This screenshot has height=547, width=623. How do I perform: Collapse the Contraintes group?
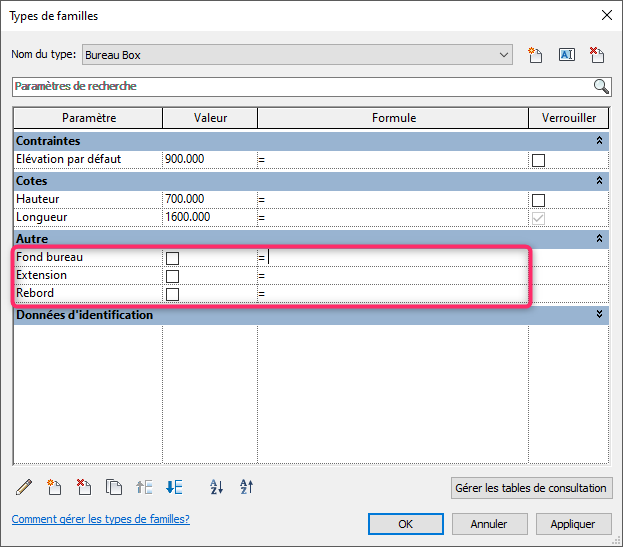click(x=599, y=141)
